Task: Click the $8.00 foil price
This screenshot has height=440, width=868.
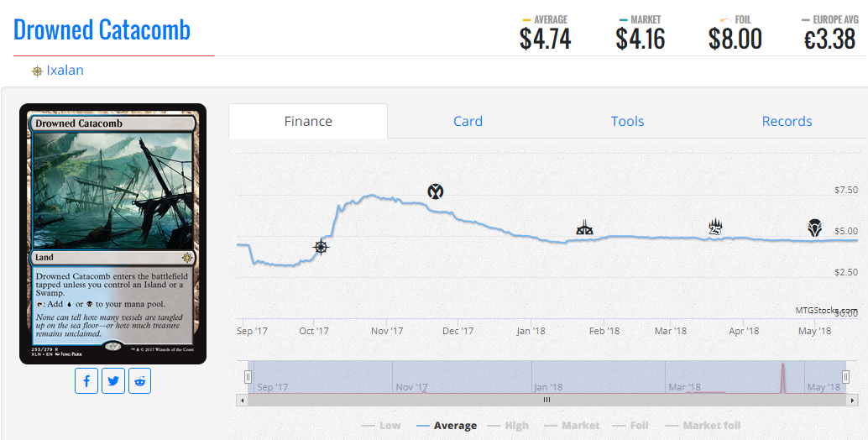Action: click(735, 39)
